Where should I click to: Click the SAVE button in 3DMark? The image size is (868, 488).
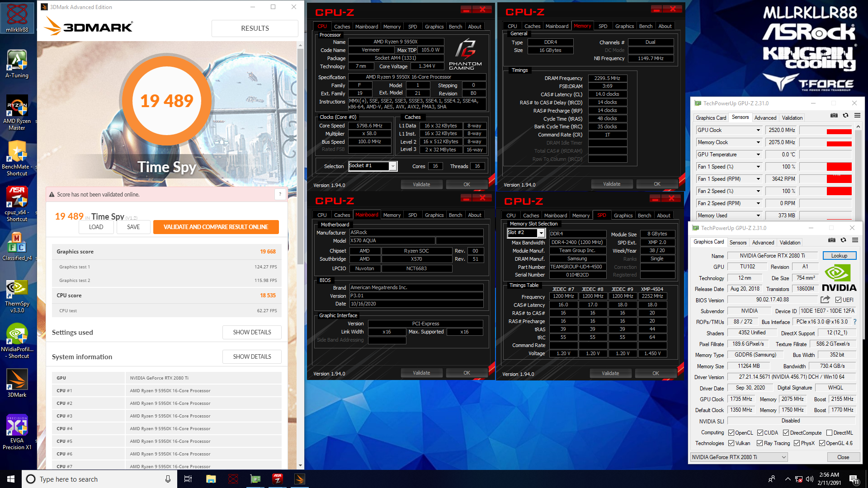[133, 227]
